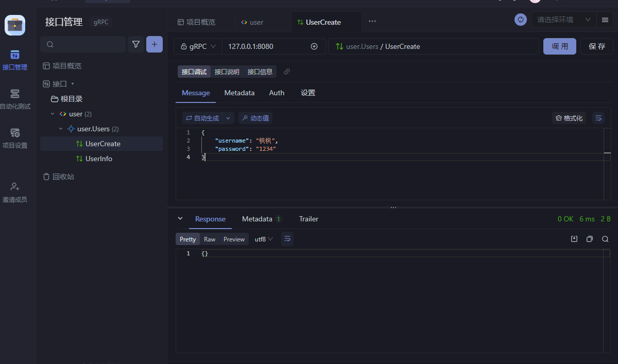Image resolution: width=618 pixels, height=364 pixels.
Task: Click the refresh sync icon at top right
Action: pos(521,20)
